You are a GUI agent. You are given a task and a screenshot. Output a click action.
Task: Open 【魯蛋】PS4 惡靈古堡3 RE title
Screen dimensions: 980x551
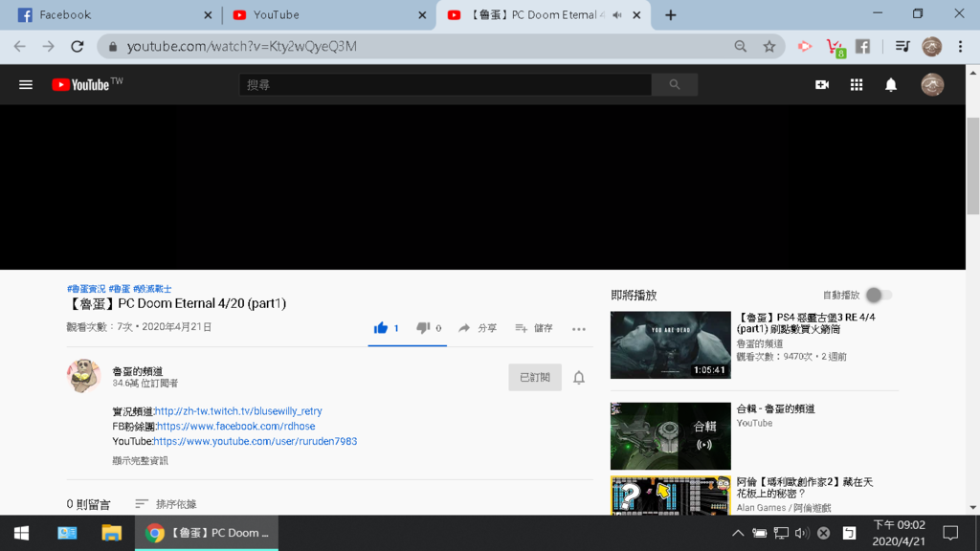(806, 323)
